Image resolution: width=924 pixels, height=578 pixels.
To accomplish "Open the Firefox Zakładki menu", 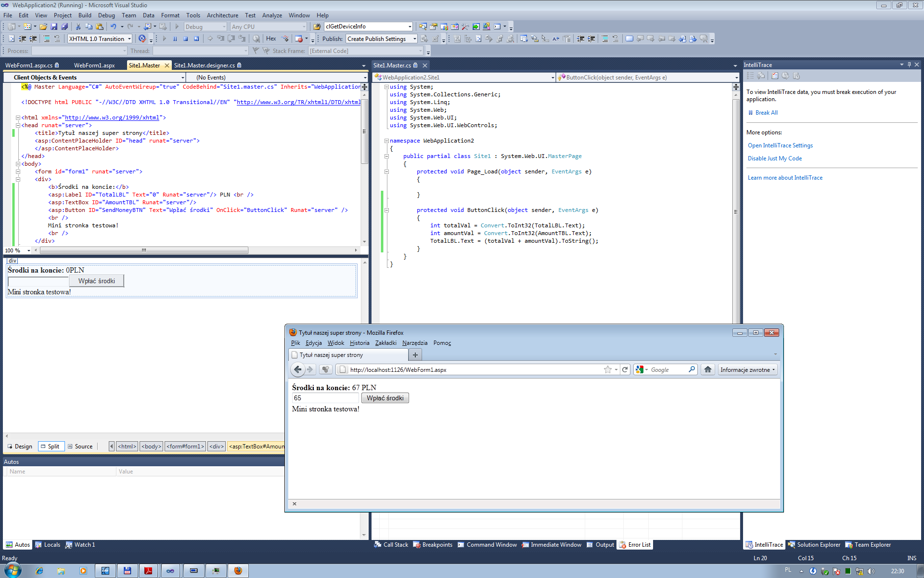I will point(385,343).
